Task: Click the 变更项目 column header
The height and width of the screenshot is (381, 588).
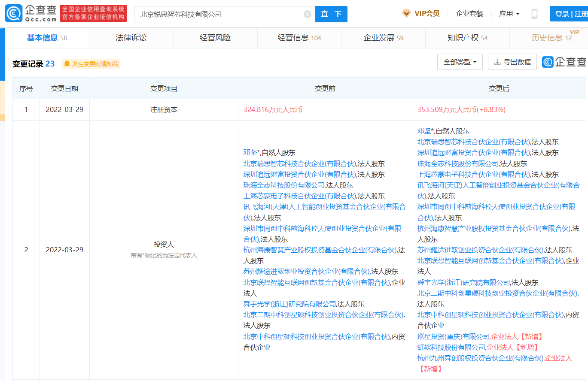Action: point(164,88)
